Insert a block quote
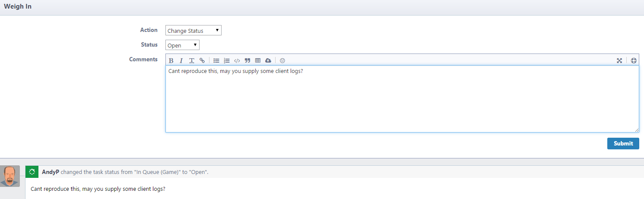The width and height of the screenshot is (644, 199). click(x=247, y=61)
